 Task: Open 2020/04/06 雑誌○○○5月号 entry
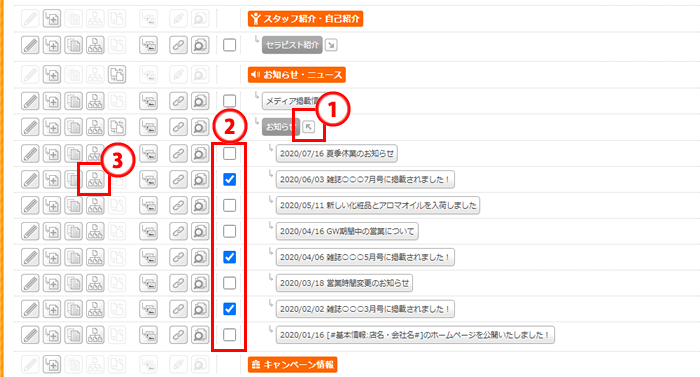365,257
